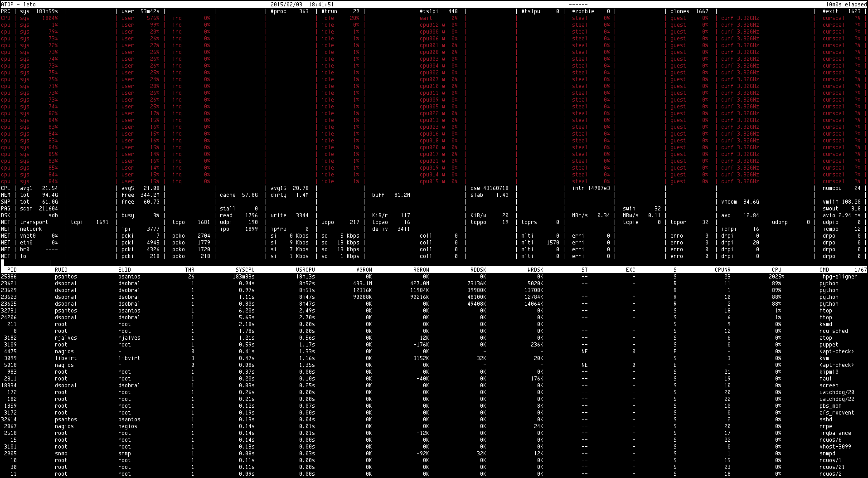Select the kvm process command
Image resolution: width=868 pixels, height=478 pixels.
click(x=824, y=358)
